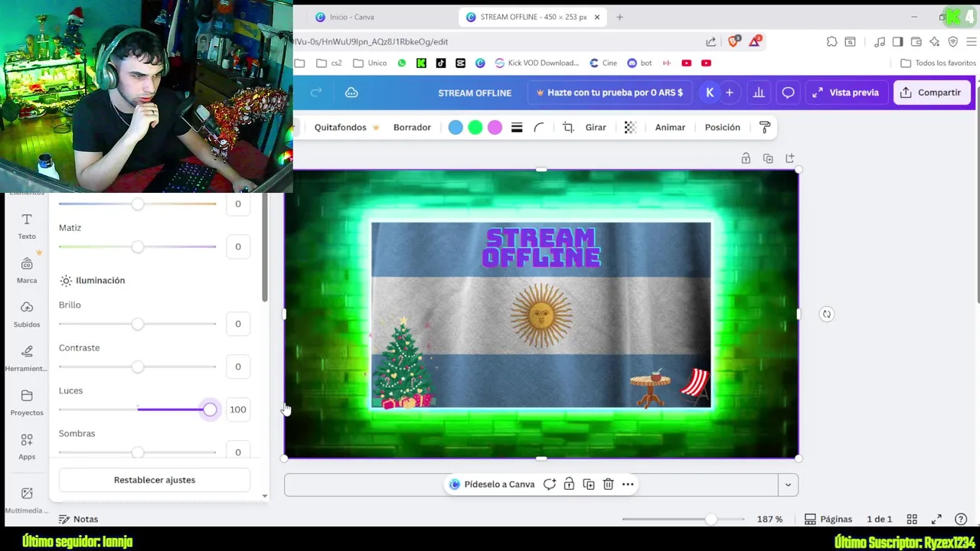Click the rotate handle beside the canvas
The height and width of the screenshot is (551, 980).
click(x=827, y=314)
